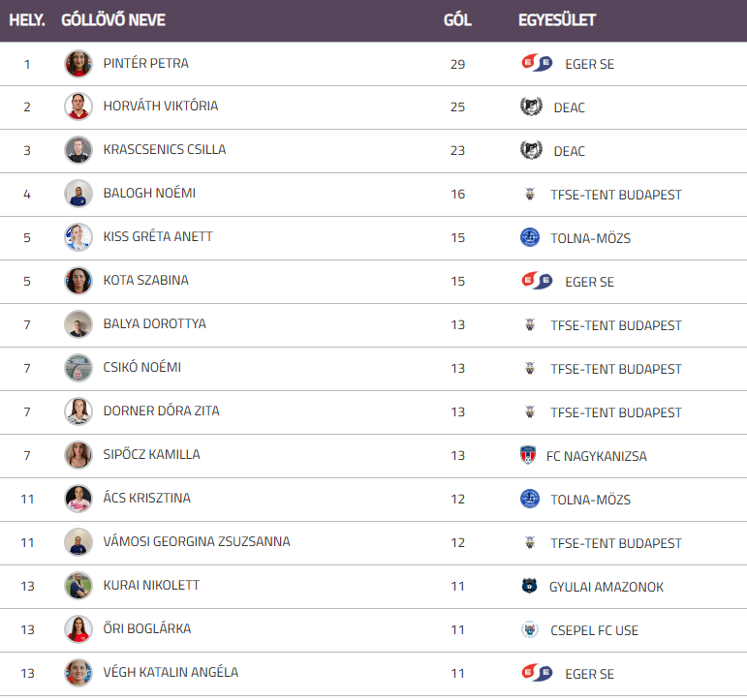Open Dorner Dóra Zita's player page
This screenshot has height=700, width=747.
(x=162, y=411)
